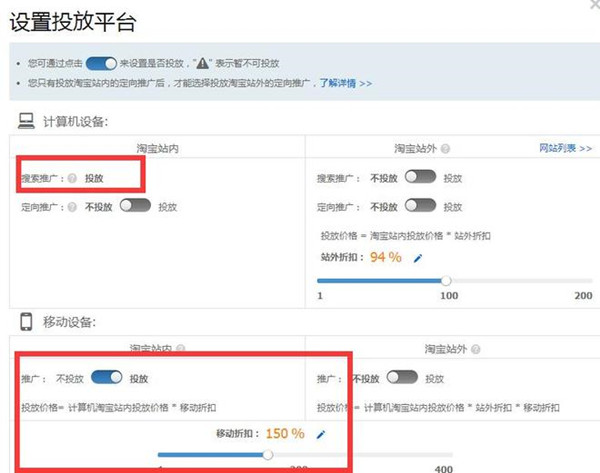This screenshot has width=600, height=473.
Task: Click the phone icon beside 移动设备
Action: pos(26,322)
